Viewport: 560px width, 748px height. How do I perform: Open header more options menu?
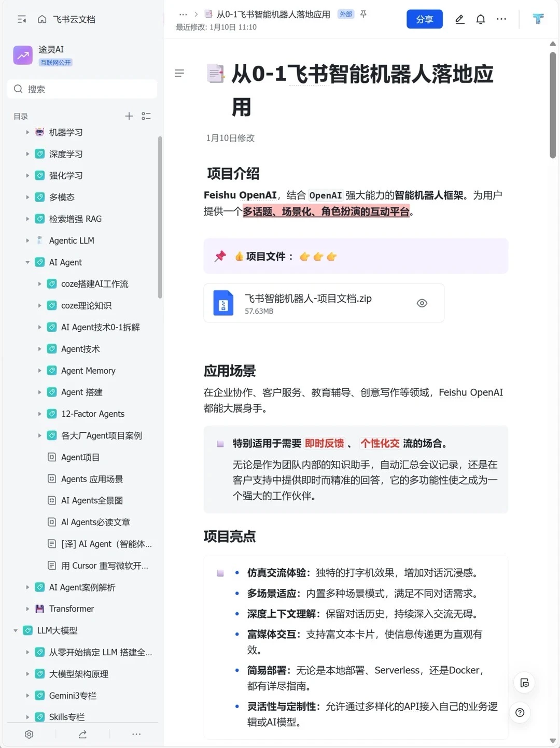click(x=501, y=19)
